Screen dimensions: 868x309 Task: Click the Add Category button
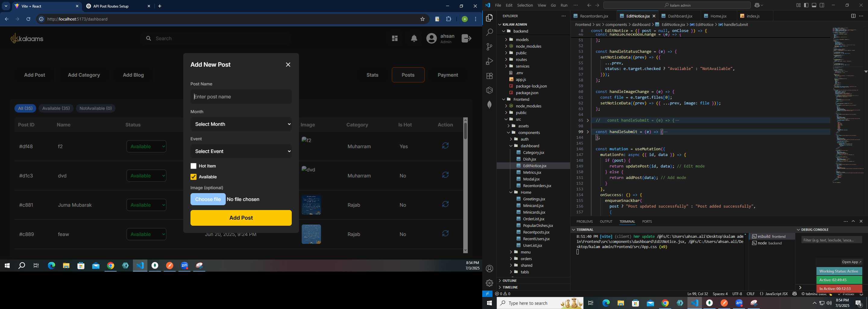[84, 75]
